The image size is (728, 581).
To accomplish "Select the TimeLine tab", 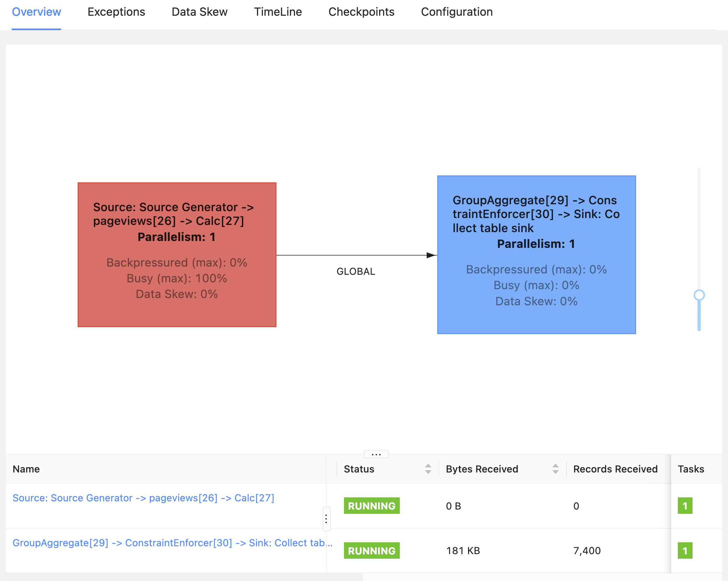I will click(x=278, y=12).
